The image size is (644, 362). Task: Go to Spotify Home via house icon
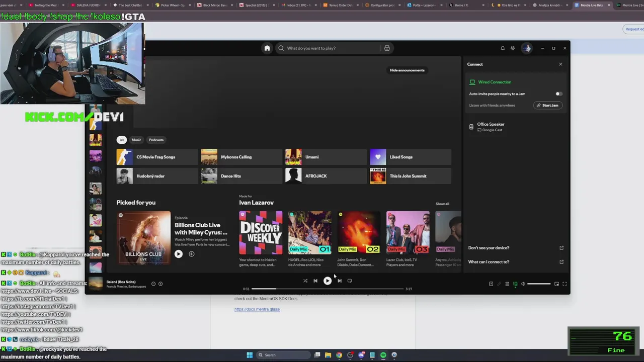coord(267,48)
